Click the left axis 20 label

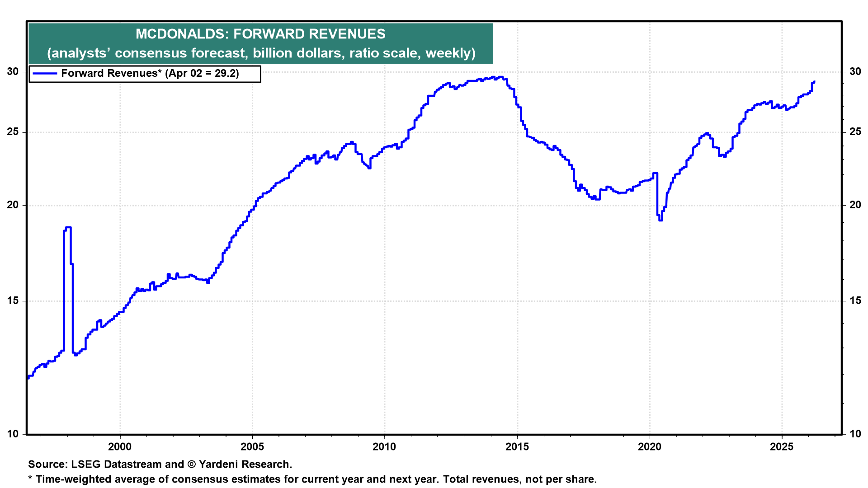click(13, 205)
